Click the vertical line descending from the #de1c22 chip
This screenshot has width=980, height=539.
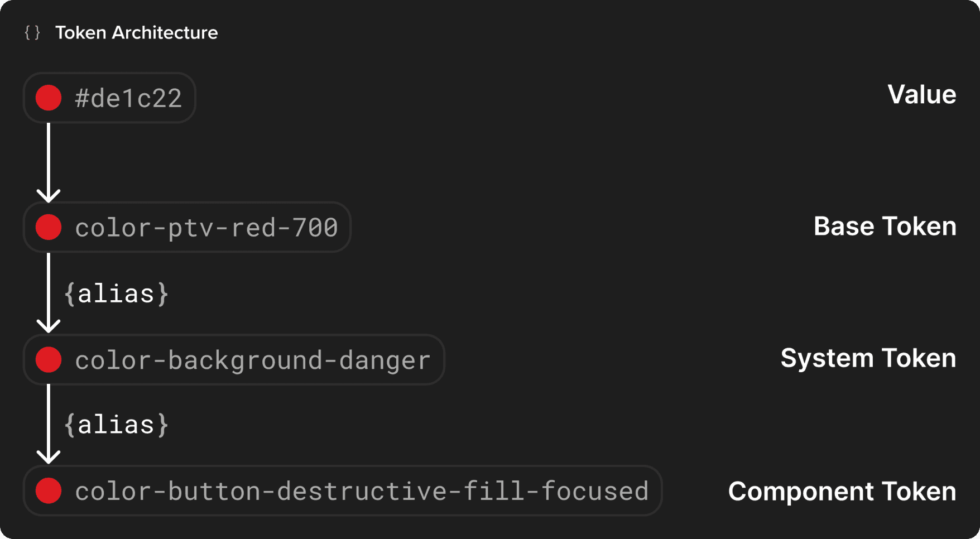49,156
